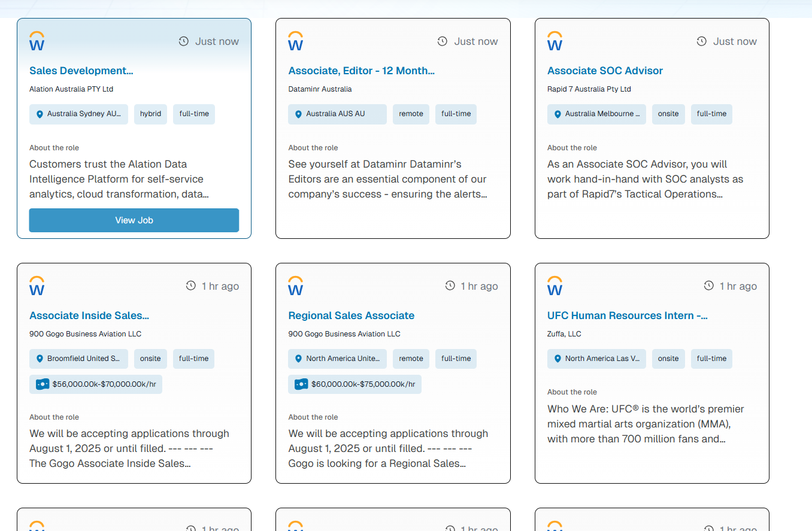
Task: Select onsite tag on UFC Human Resources card
Action: point(668,359)
